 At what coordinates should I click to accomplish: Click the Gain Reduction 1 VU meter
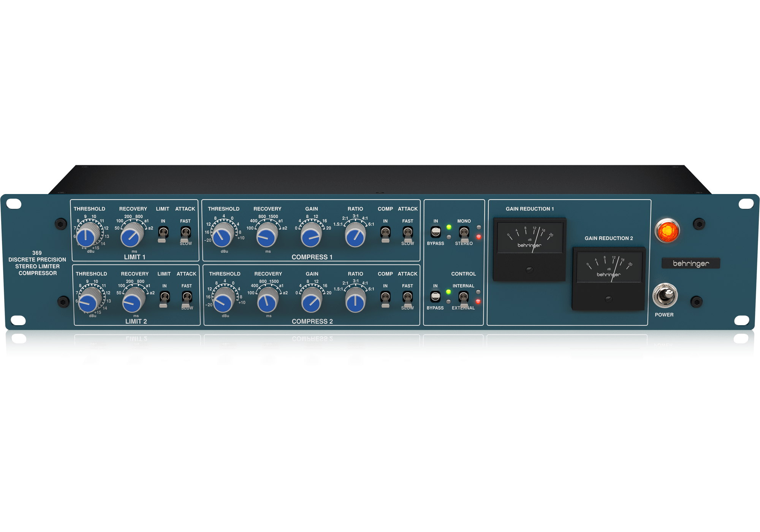coord(529,249)
